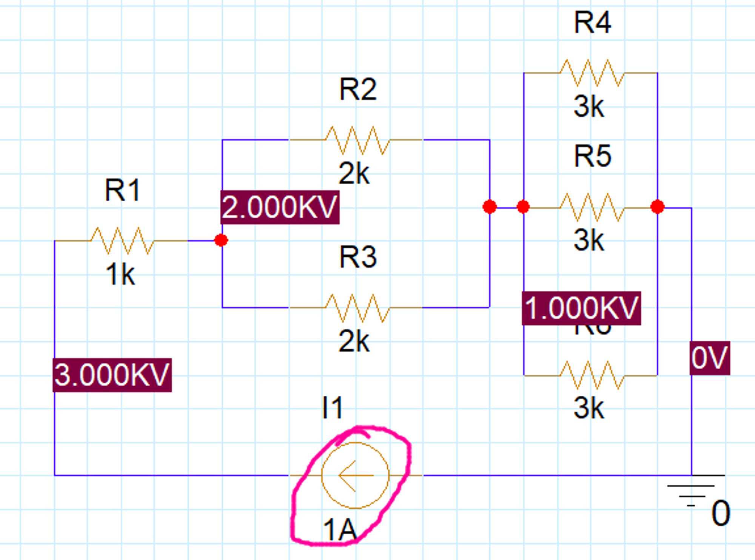The image size is (755, 560).
Task: Click the junction dot right of R5
Action: click(657, 207)
